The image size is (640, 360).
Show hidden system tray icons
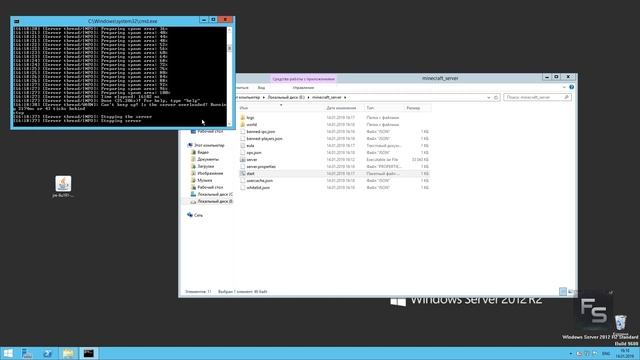click(x=570, y=353)
